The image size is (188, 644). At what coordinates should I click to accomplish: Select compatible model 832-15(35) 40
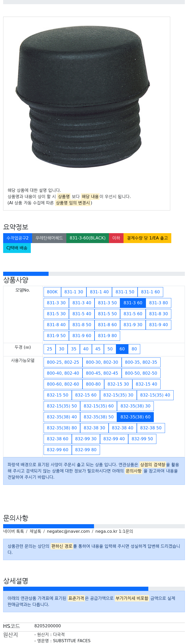[x=155, y=395]
